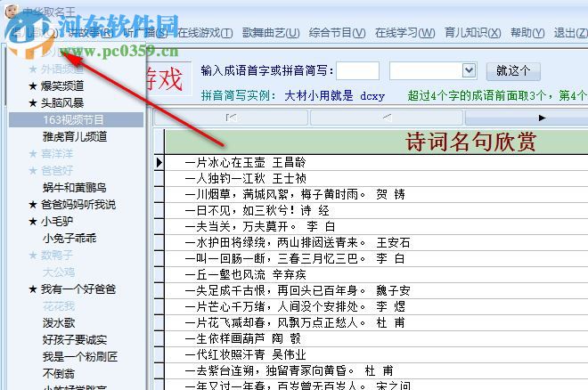Image resolution: width=588 pixels, height=390 pixels.
Task: Open the idiom combo box arrow
Action: [x=470, y=70]
